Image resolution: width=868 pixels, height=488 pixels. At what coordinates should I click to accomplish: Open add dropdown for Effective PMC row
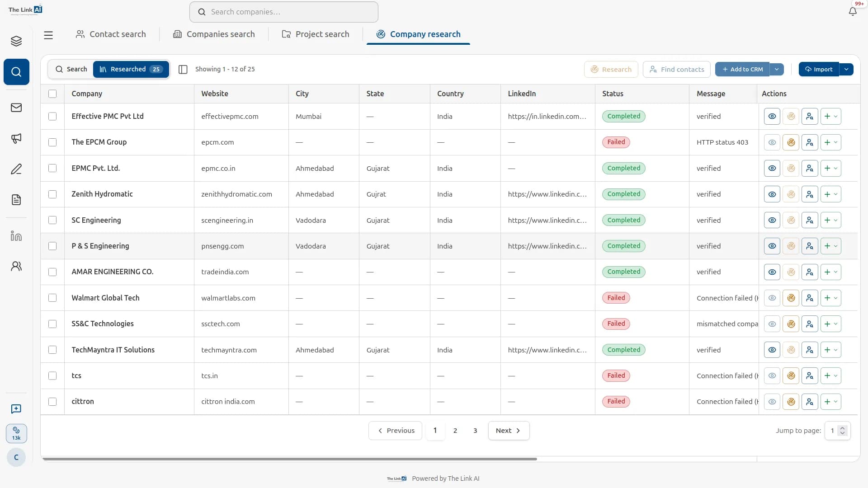[831, 117]
